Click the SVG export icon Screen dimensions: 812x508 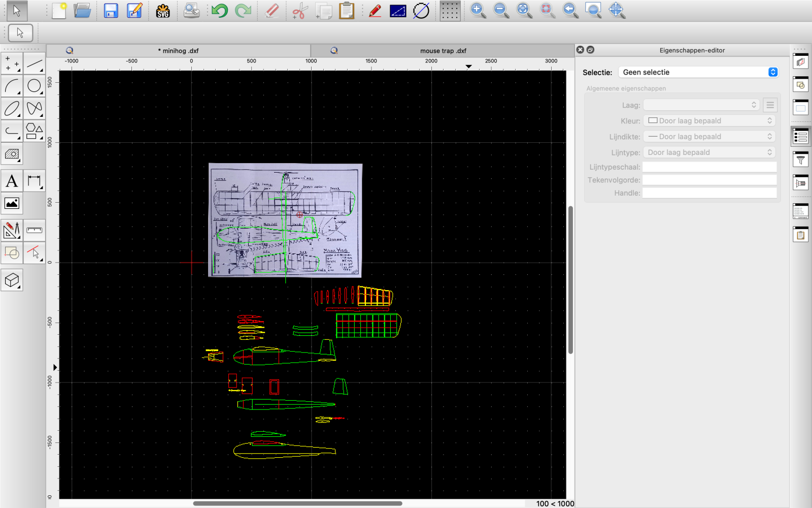(x=163, y=10)
